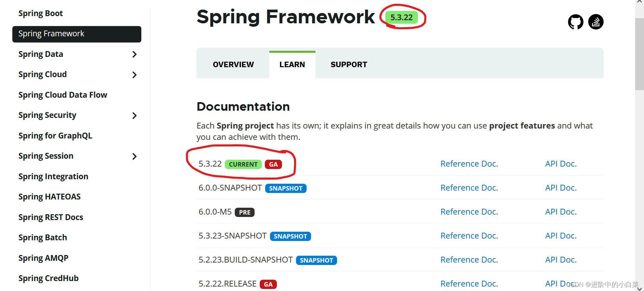Open Spring Cloud Data Flow

click(63, 95)
